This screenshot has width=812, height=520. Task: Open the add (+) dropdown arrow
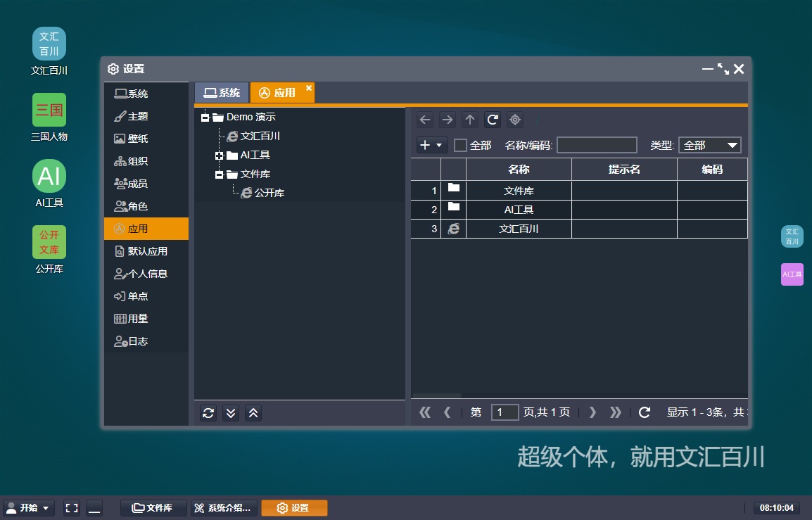(440, 145)
